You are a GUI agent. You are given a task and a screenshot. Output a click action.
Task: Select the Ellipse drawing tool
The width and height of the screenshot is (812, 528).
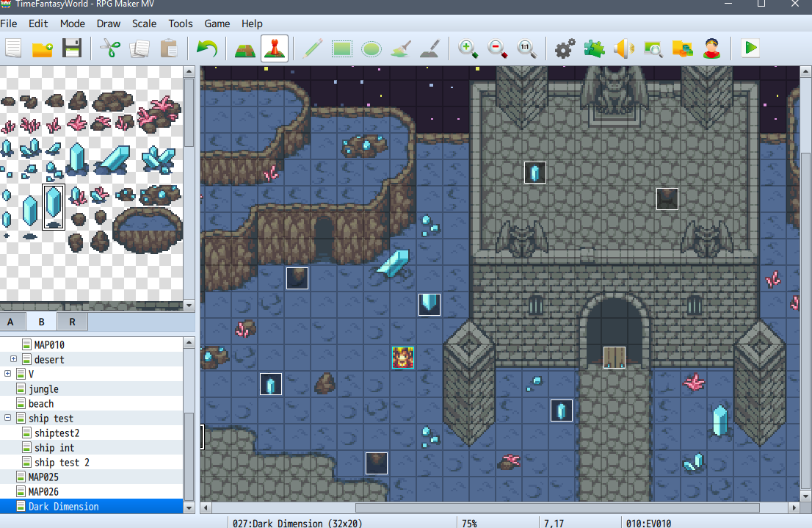point(371,48)
